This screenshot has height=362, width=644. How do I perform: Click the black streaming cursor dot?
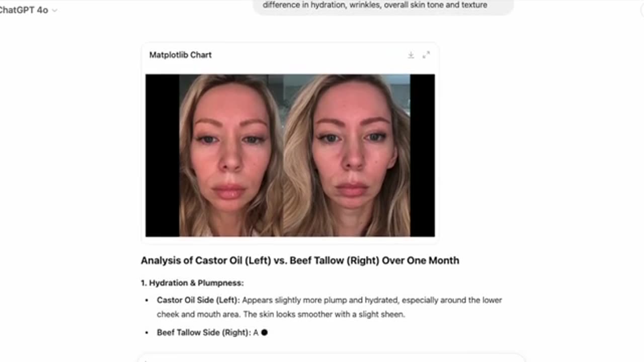click(265, 332)
